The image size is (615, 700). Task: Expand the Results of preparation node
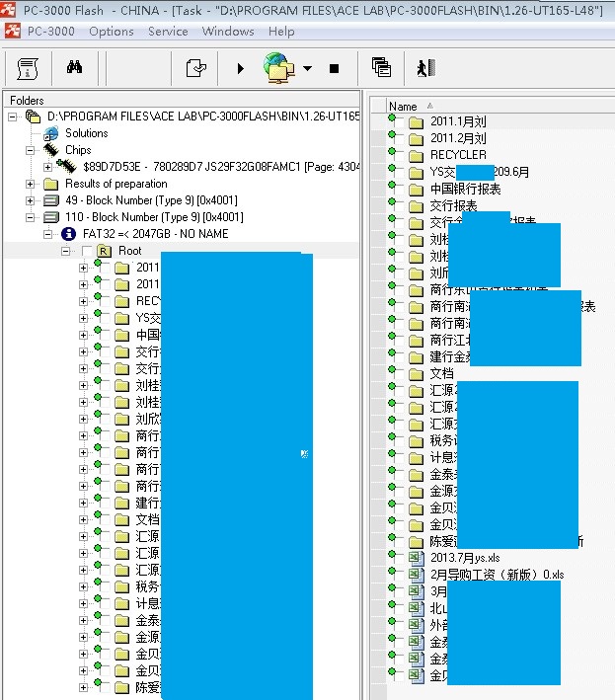pyautogui.click(x=30, y=184)
